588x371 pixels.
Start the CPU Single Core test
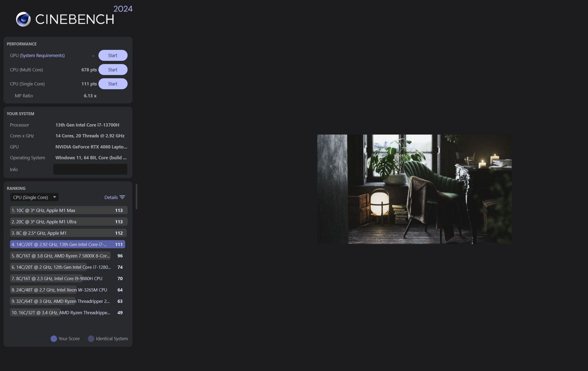tap(113, 84)
